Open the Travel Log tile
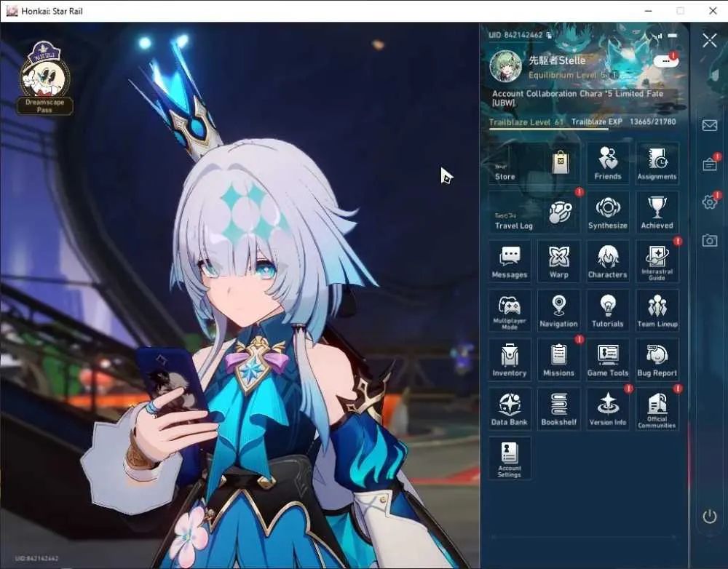The image size is (728, 569). 534,212
